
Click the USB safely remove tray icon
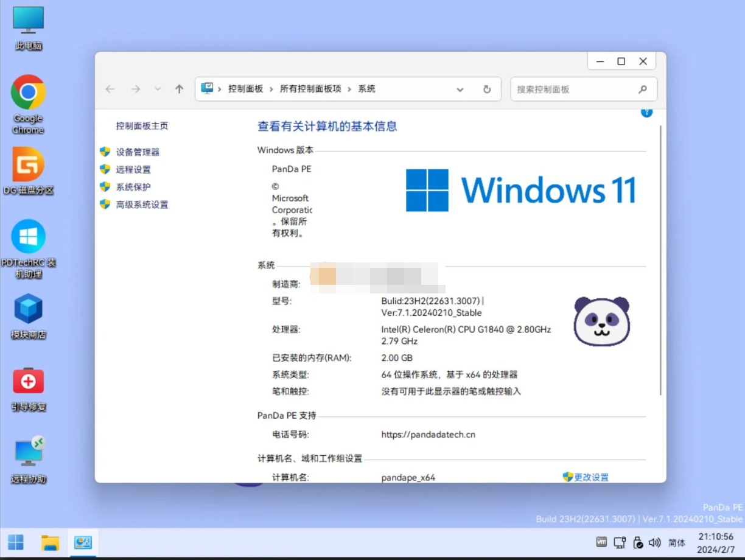coord(637,542)
